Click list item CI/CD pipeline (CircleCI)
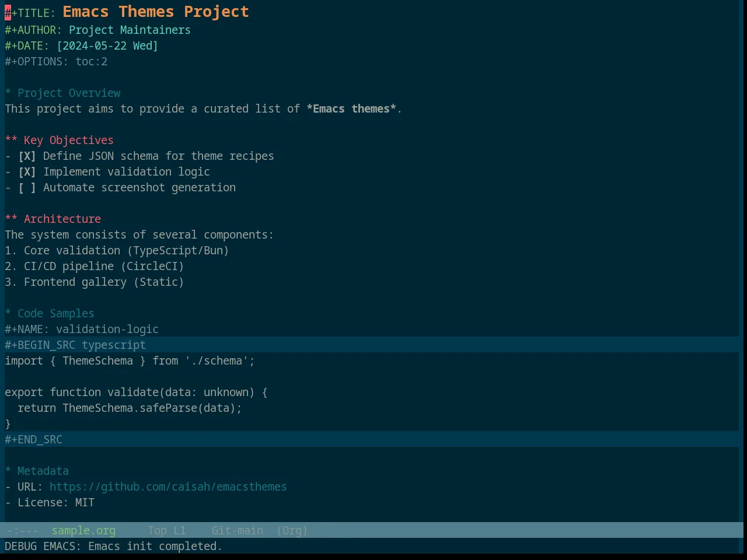The width and height of the screenshot is (747, 560). tap(95, 267)
